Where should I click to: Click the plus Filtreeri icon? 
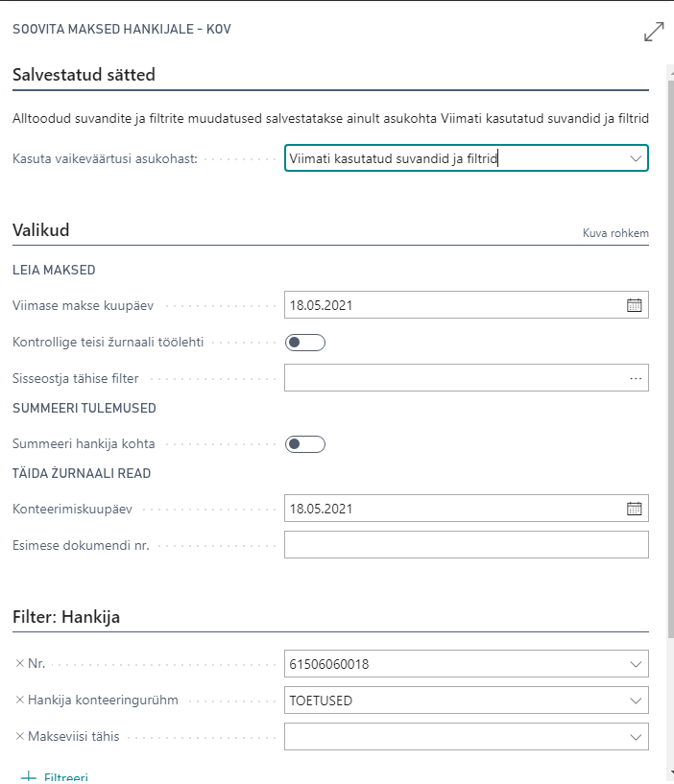[28, 776]
